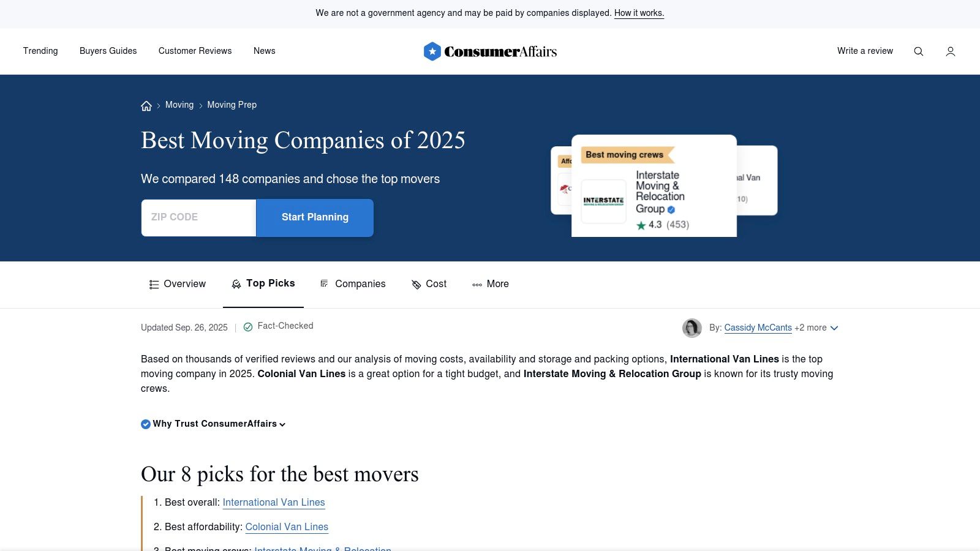Screen dimensions: 980x551
Task: Expand the +2 more authors chevron
Action: (834, 328)
